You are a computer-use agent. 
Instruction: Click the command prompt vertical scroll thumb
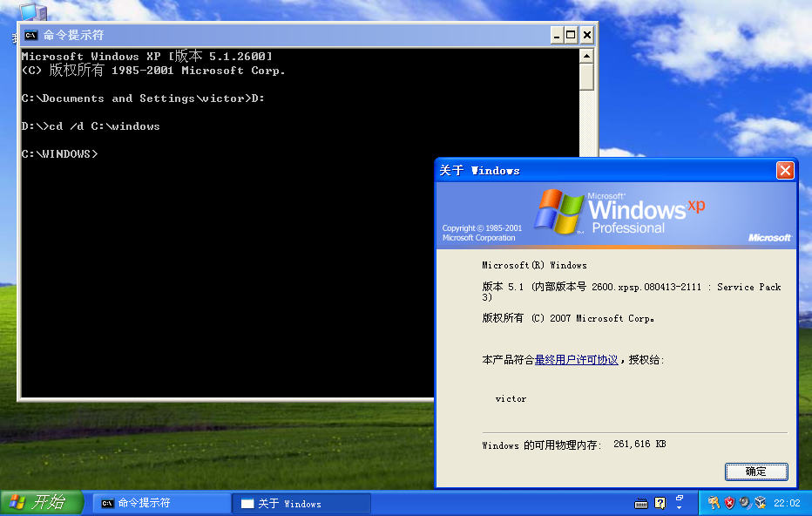tap(586, 77)
